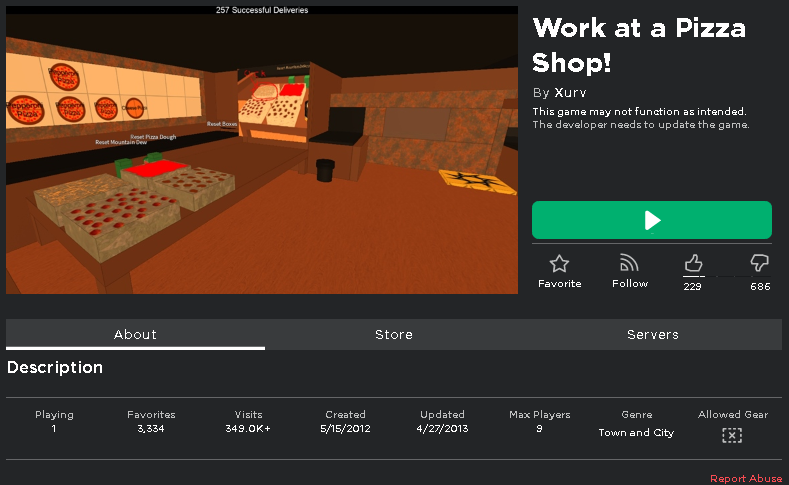Click the 229 likes count
This screenshot has height=485, width=789.
[692, 287]
